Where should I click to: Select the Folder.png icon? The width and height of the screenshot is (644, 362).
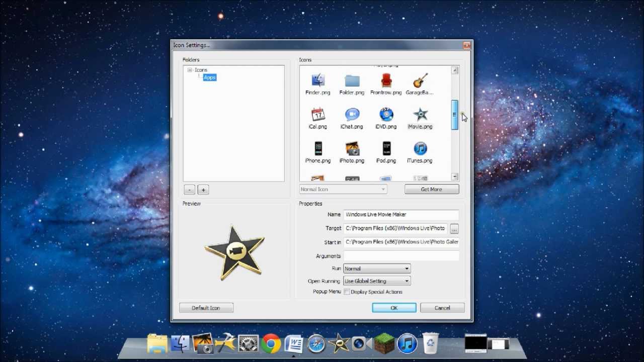pos(352,84)
